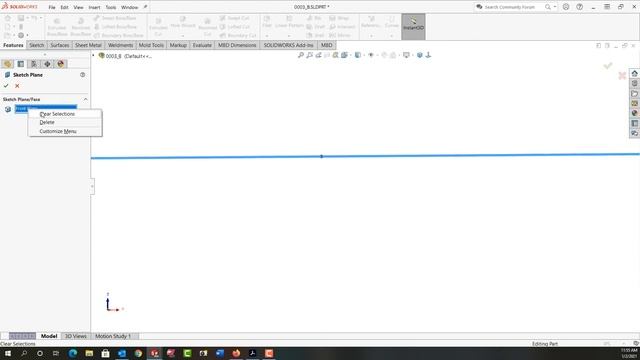Choose Customize Menu from context menu
Screen dimensions: 640x360
pyautogui.click(x=58, y=131)
